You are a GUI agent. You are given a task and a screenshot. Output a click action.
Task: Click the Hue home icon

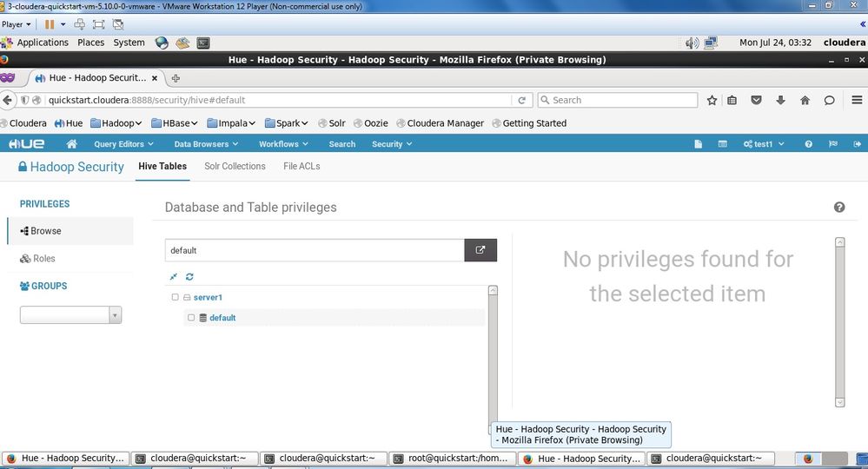pyautogui.click(x=71, y=144)
